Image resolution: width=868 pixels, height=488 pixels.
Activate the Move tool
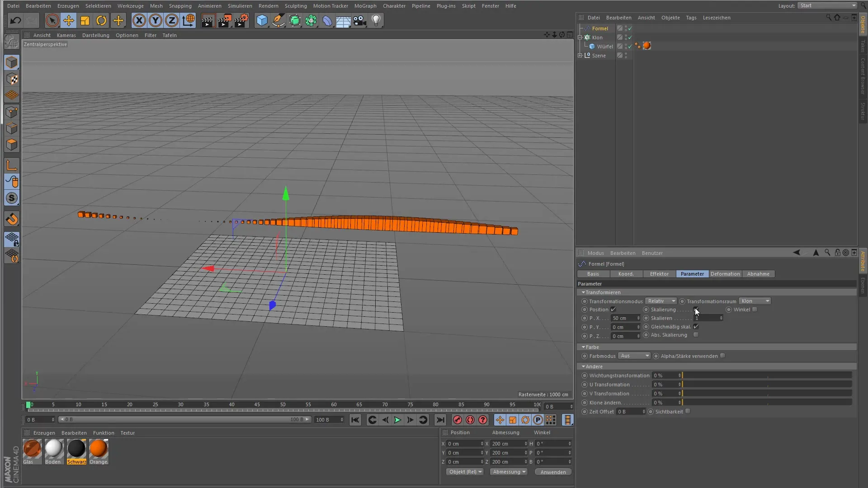click(x=68, y=20)
